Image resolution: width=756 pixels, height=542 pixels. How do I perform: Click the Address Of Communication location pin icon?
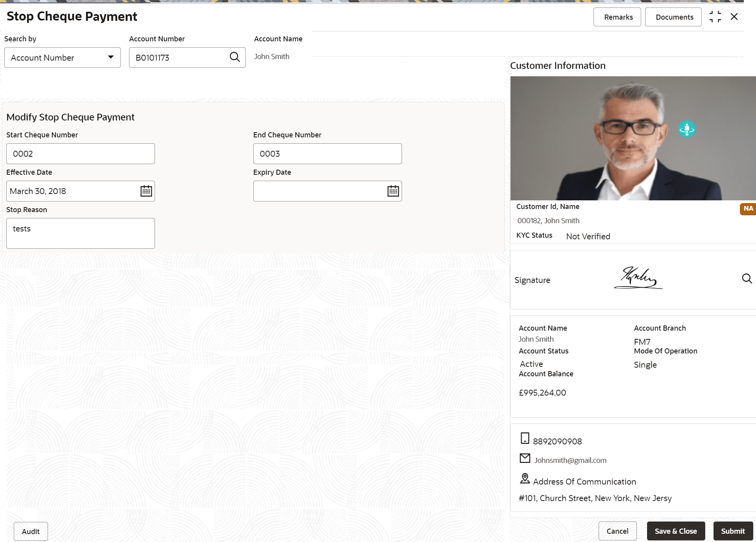(525, 478)
